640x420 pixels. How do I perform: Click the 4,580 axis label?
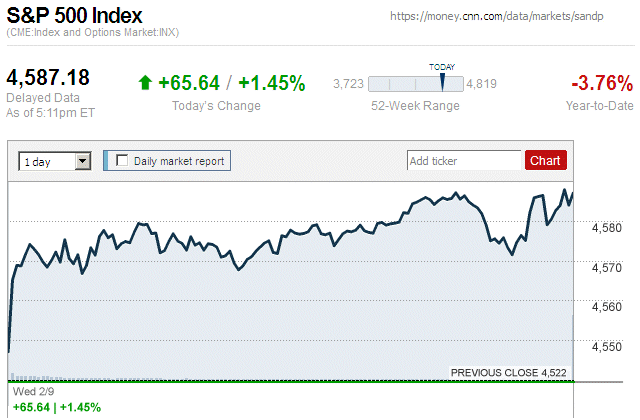(x=607, y=228)
